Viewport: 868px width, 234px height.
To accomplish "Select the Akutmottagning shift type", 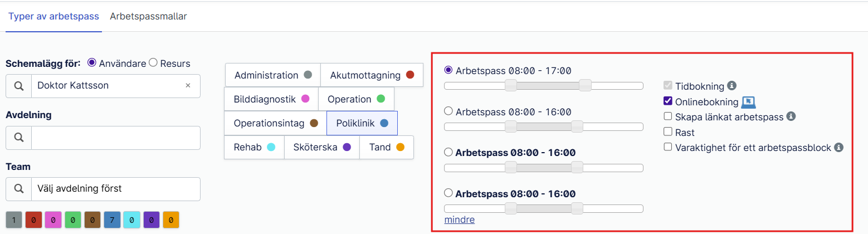I will [372, 75].
